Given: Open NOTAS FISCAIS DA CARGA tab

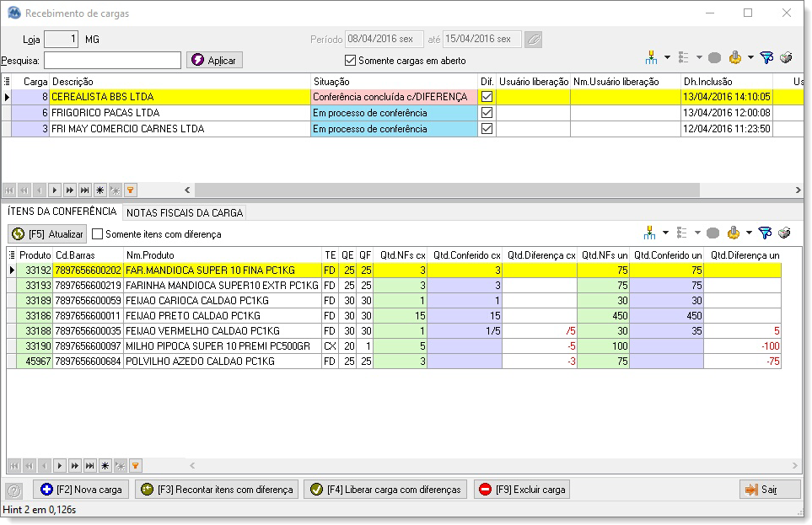Looking at the screenshot, I should (x=185, y=213).
